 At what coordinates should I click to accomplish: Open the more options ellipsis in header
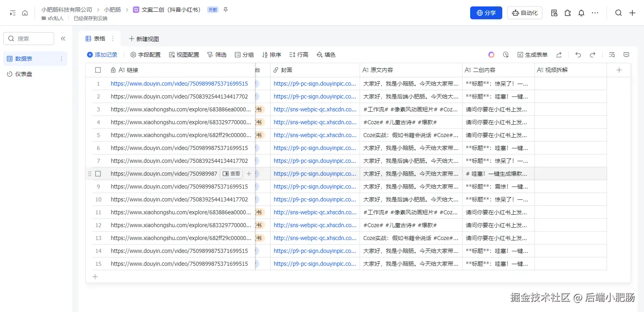(x=595, y=13)
